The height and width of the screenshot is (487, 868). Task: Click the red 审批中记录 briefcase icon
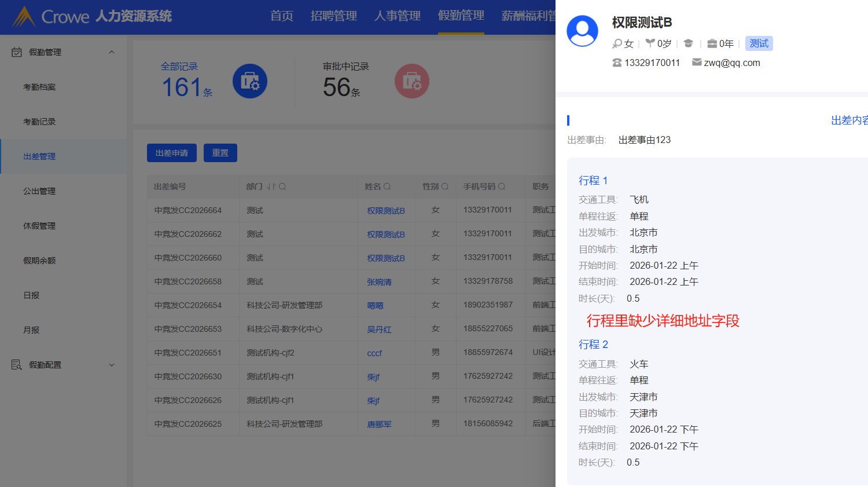tap(411, 81)
